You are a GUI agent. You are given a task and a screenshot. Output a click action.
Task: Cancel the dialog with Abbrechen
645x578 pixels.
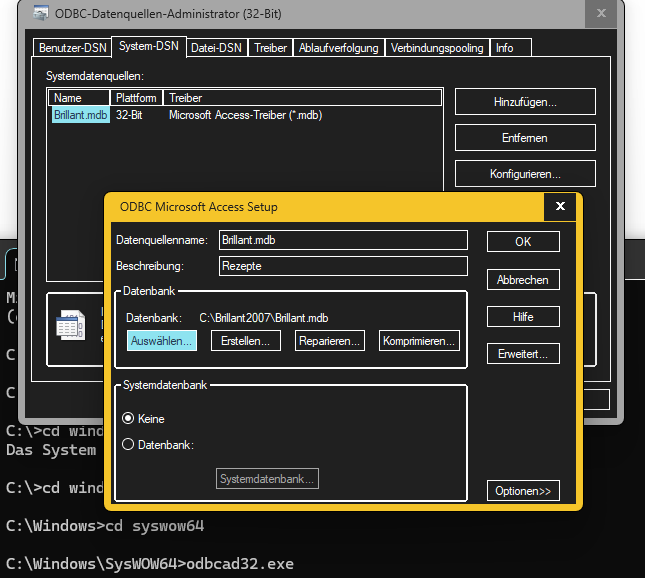[523, 280]
